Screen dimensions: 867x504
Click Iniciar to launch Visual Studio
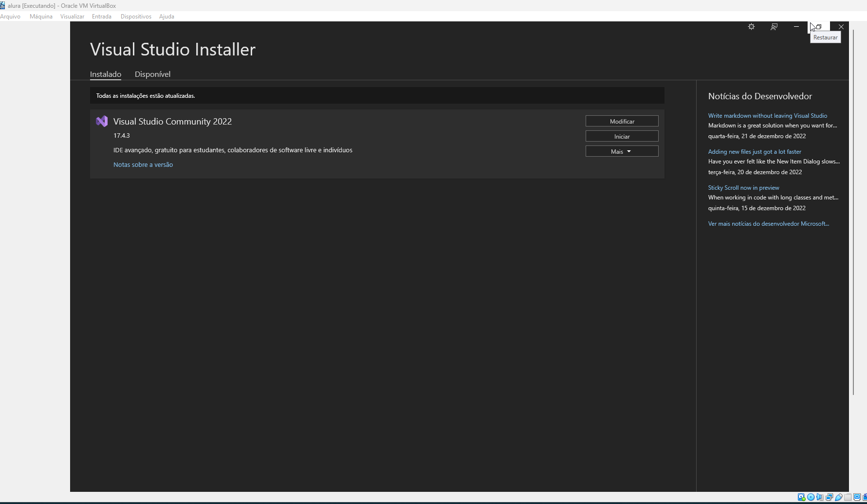(622, 136)
